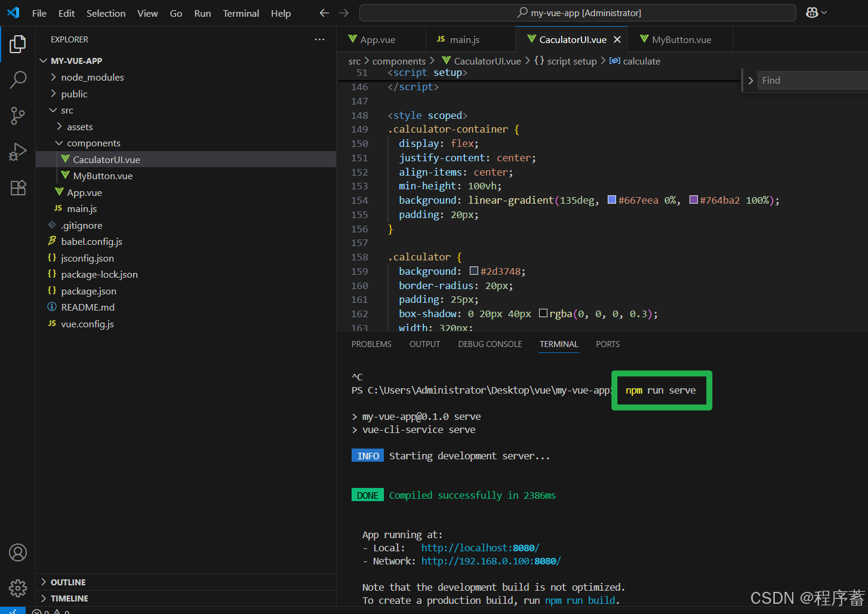
Task: Open .gitignore file
Action: [x=186, y=225]
